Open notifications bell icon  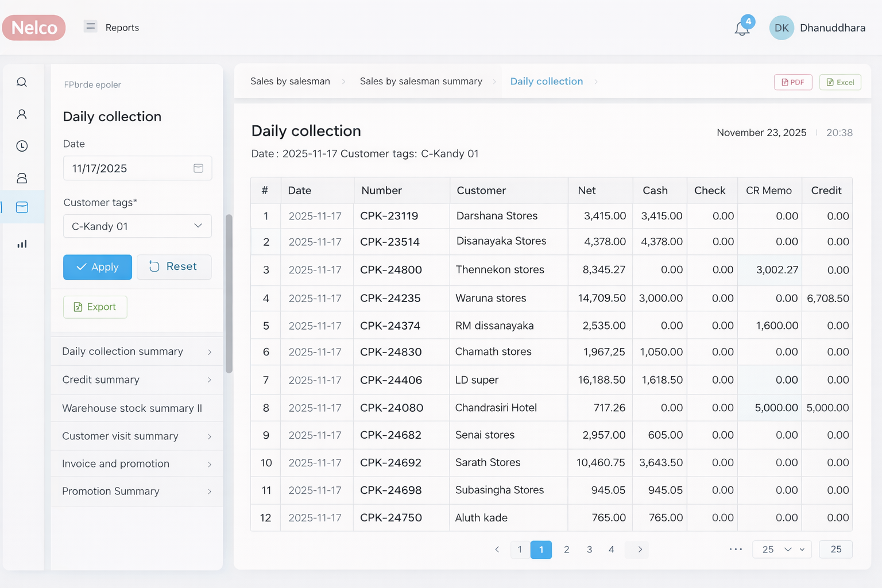742,28
